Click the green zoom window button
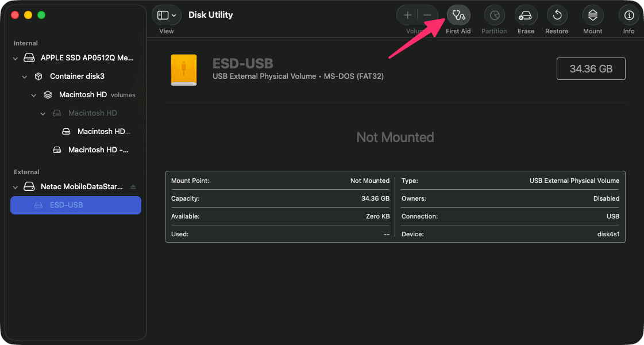Viewport: 644px width, 345px height. (41, 15)
